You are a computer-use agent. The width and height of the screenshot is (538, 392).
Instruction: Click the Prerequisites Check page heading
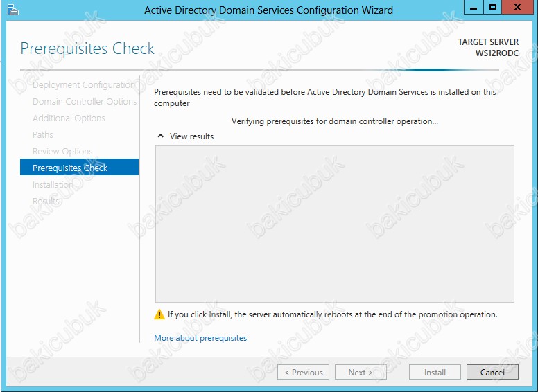click(x=87, y=48)
